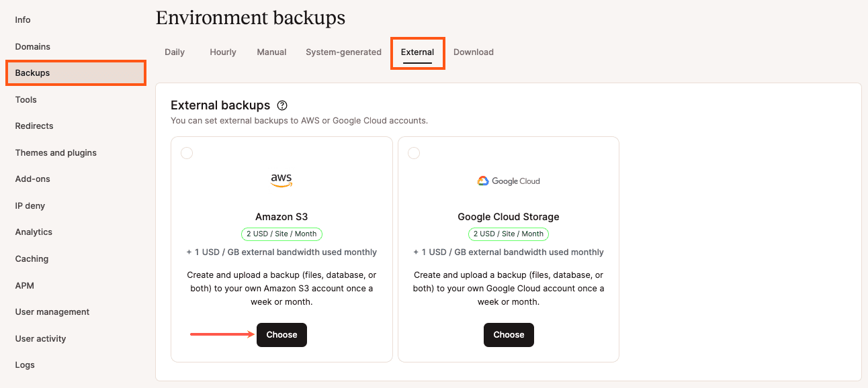Screen dimensions: 868x388
Task: Open the Manual backups tab
Action: pos(271,52)
